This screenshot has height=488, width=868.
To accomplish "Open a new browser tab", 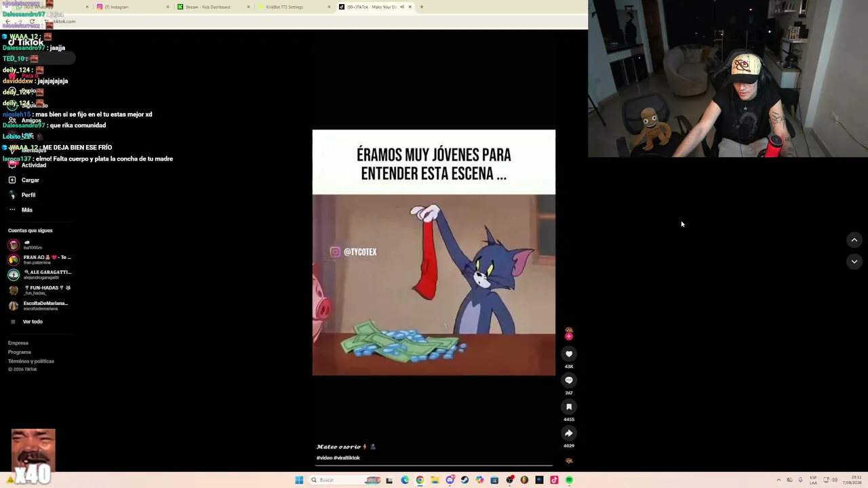I will pos(421,7).
